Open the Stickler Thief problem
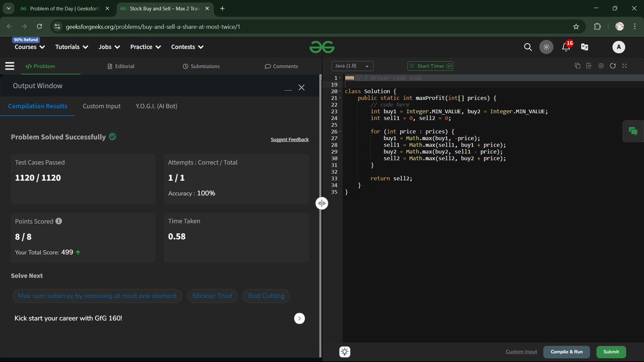 coord(213,295)
